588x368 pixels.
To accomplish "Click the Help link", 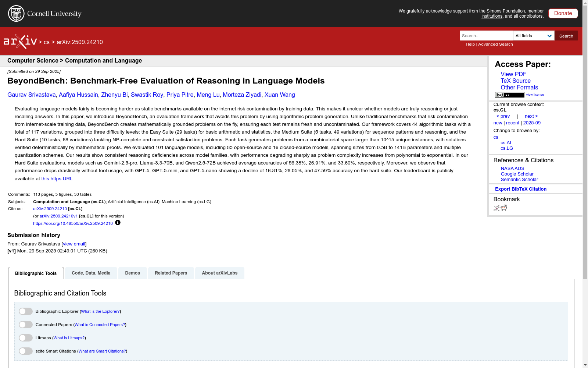I will coord(470,44).
